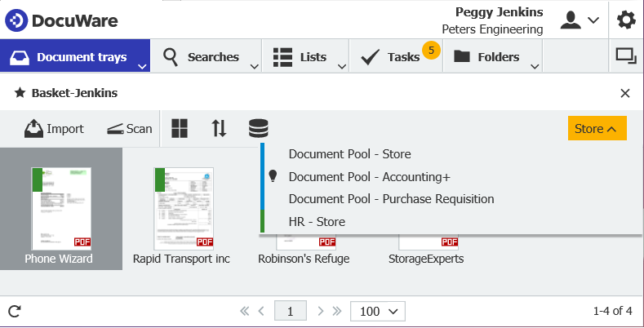Close the Basket-Jenkins tray panel
Viewport: 644px width, 328px height.
[625, 93]
